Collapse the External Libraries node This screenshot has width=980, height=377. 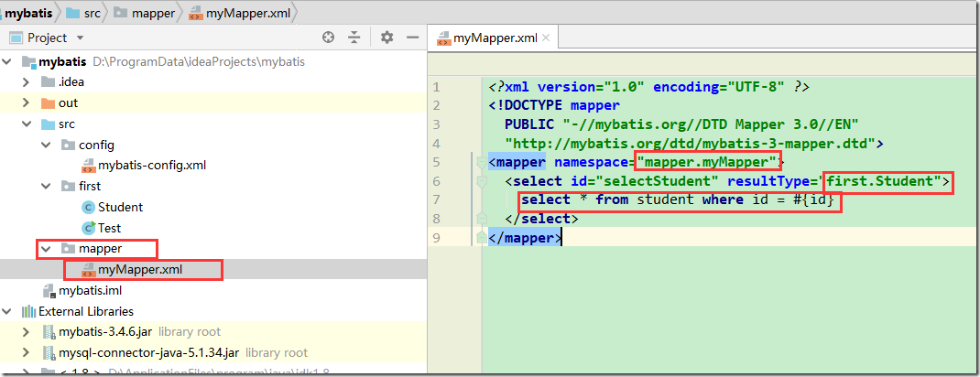click(x=7, y=311)
